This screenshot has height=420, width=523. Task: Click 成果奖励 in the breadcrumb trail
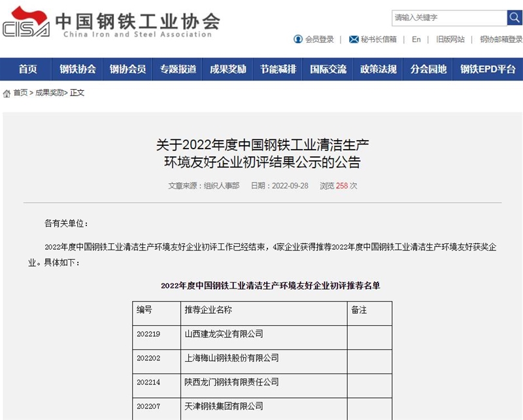[50, 93]
